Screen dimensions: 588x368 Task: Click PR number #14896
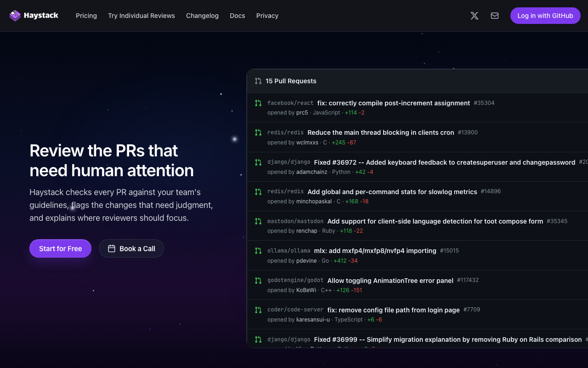tap(491, 191)
